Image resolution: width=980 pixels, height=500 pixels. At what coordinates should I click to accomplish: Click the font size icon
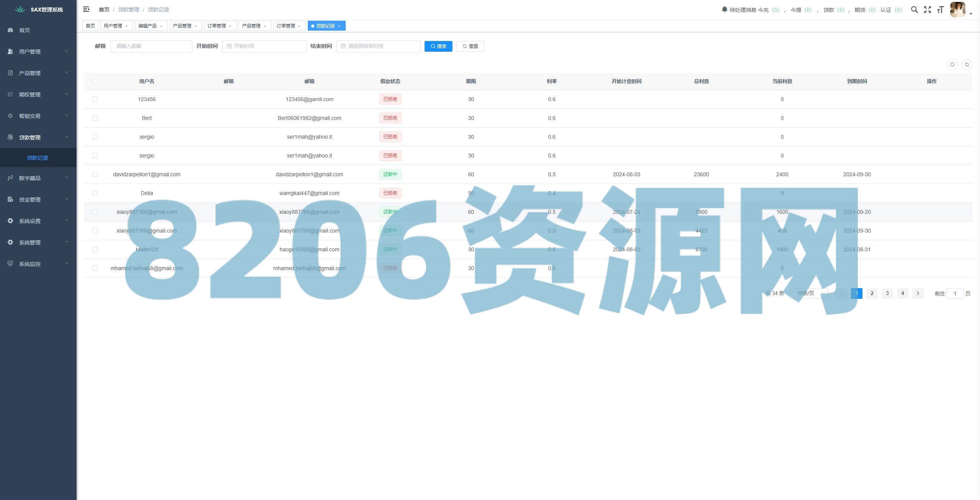pos(940,10)
